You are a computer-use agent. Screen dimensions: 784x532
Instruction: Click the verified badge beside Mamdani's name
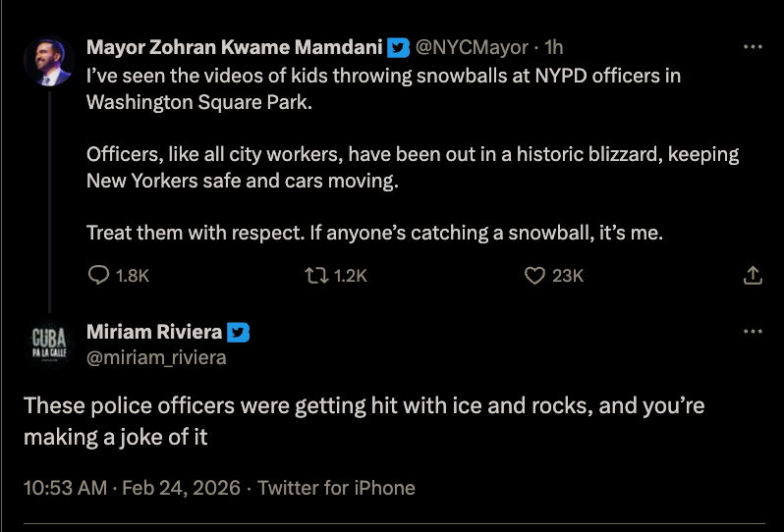pos(398,47)
